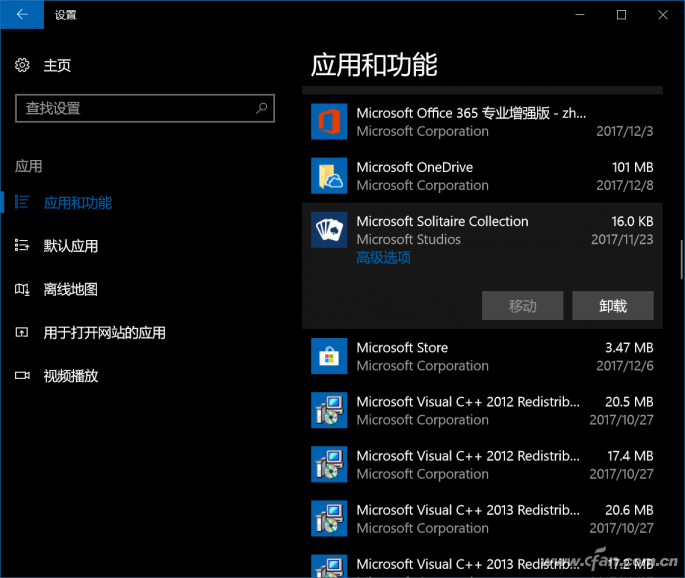
Task: Minimize the 设置 window
Action: [580, 15]
